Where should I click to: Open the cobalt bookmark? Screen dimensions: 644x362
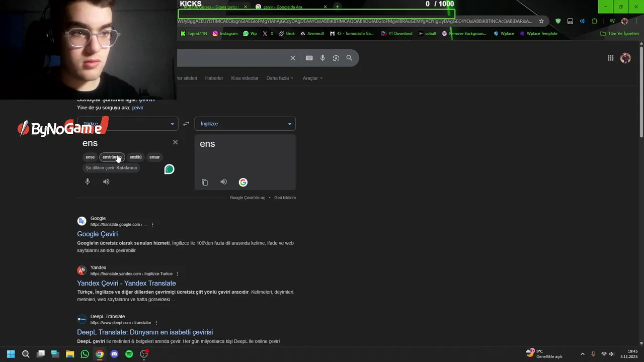(427, 34)
